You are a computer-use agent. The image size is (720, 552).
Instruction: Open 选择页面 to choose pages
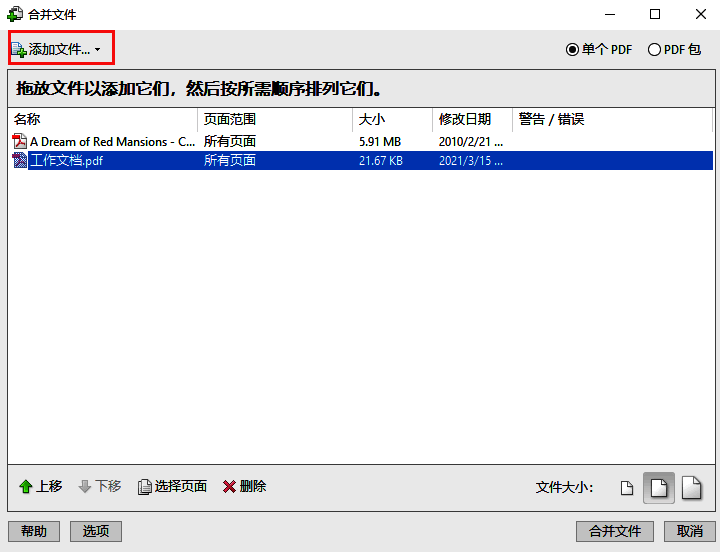(172, 486)
